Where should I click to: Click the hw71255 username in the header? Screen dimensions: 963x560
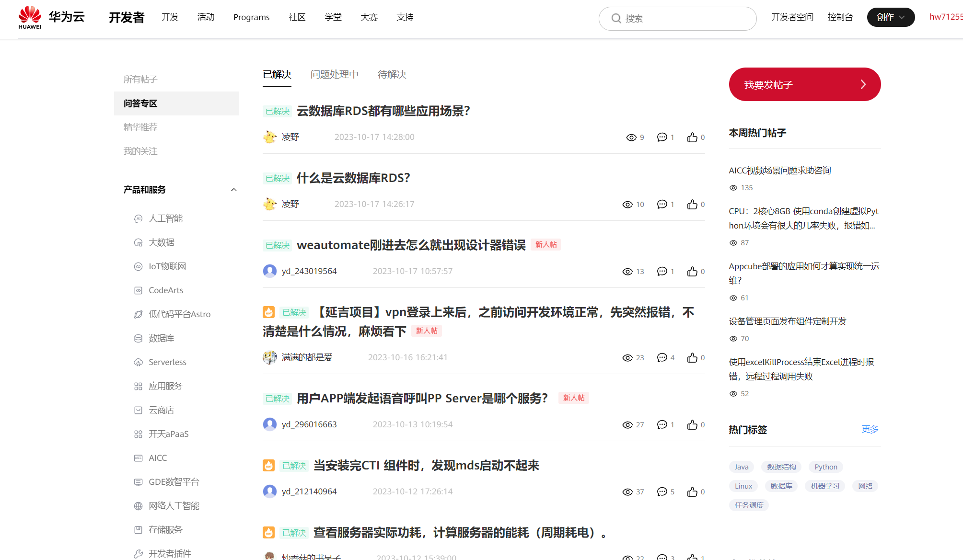click(946, 17)
